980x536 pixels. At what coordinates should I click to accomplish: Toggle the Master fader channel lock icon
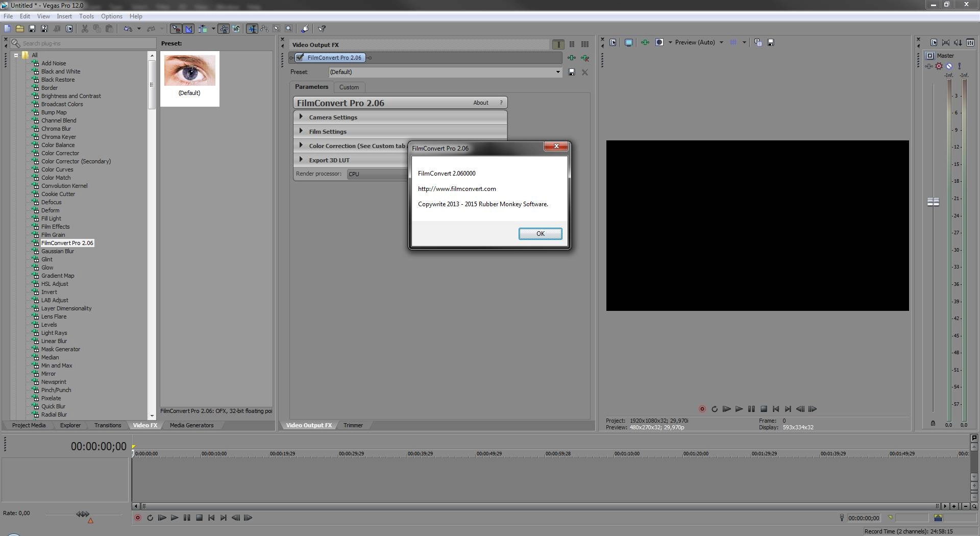(x=933, y=423)
